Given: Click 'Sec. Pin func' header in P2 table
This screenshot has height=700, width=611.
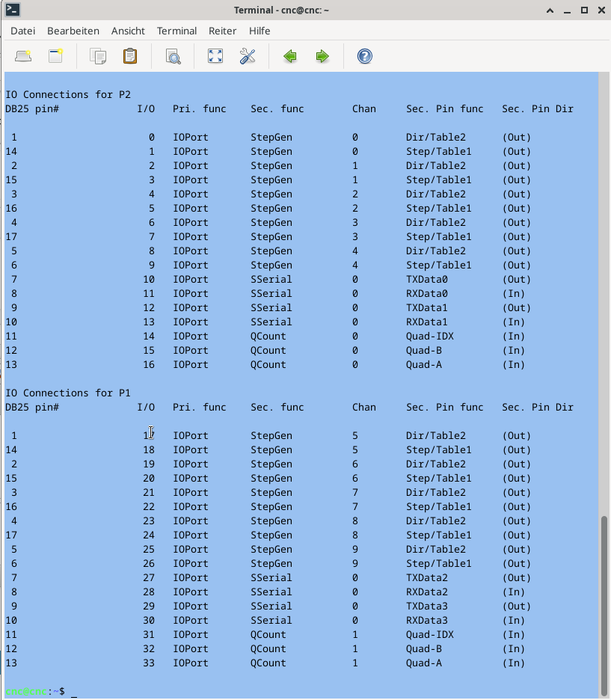Looking at the screenshot, I should point(444,109).
